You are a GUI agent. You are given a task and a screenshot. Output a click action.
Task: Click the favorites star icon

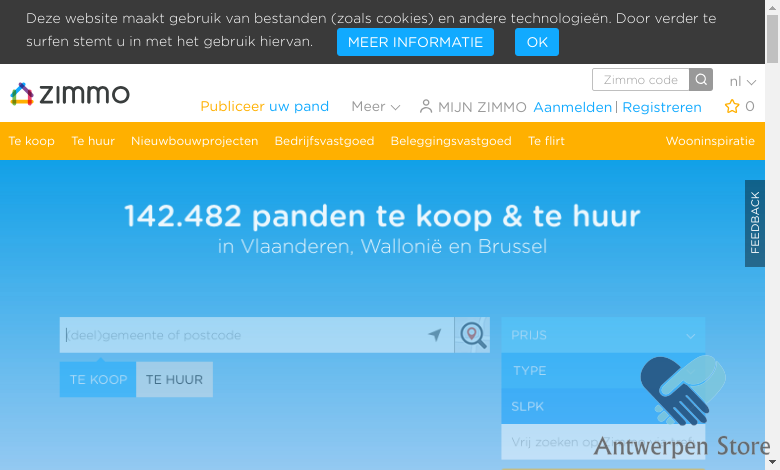coord(732,106)
